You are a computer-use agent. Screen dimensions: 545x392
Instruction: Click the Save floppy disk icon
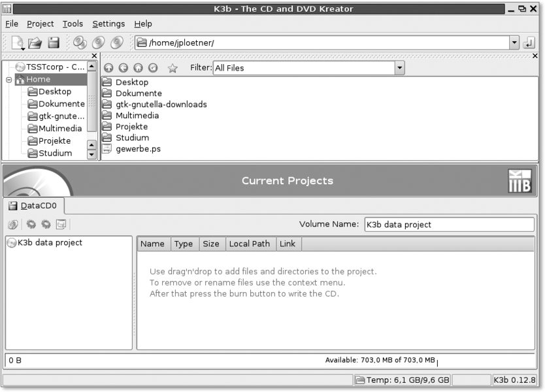[x=54, y=43]
